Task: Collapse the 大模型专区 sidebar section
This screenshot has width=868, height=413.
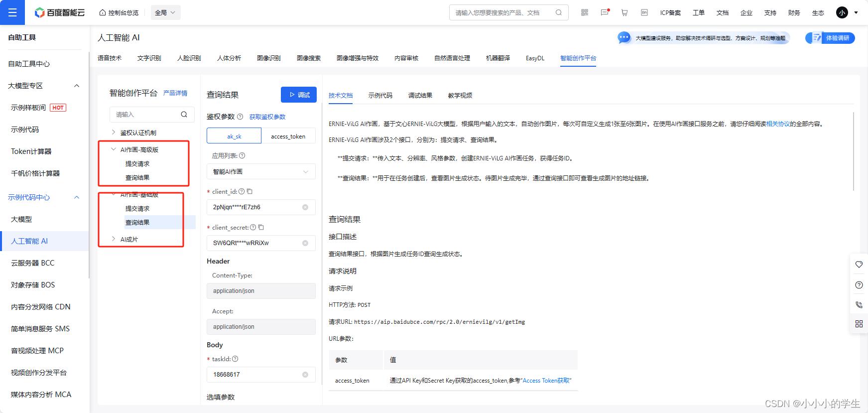Action: tap(77, 86)
